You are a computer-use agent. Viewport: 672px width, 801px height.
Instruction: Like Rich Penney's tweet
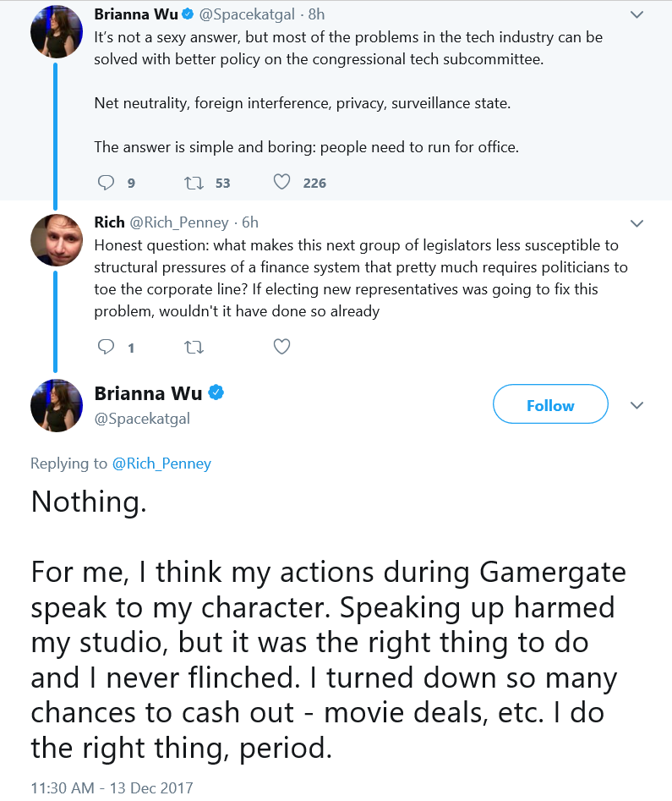coord(281,347)
